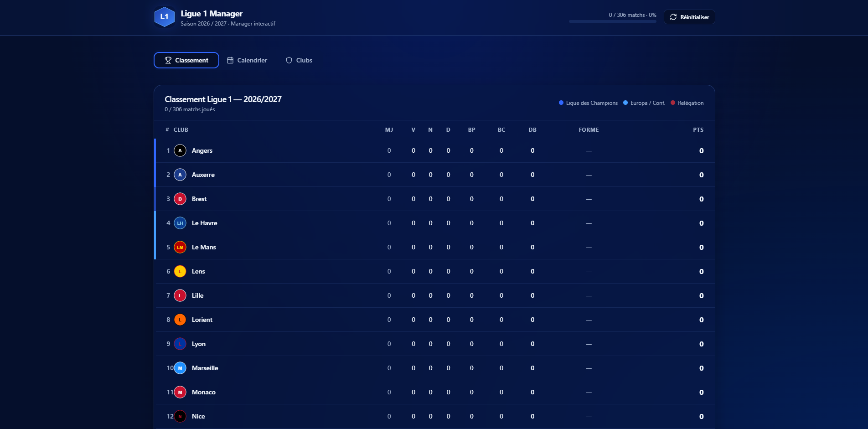
Task: Click the MJ column header
Action: point(389,130)
